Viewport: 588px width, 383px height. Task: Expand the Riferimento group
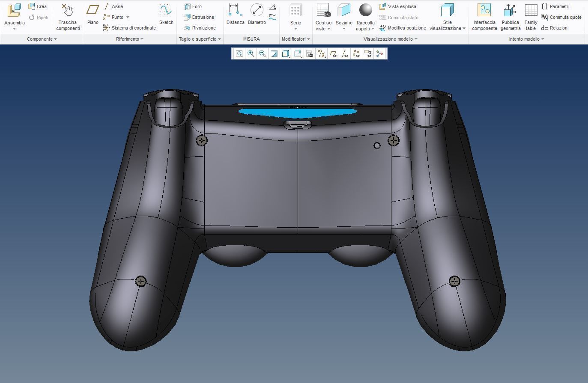click(129, 39)
